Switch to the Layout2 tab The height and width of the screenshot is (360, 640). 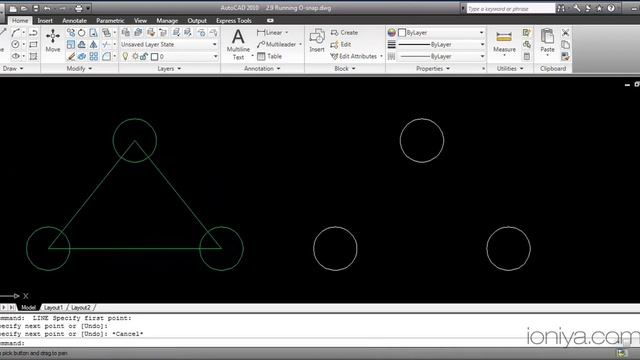coord(81,308)
